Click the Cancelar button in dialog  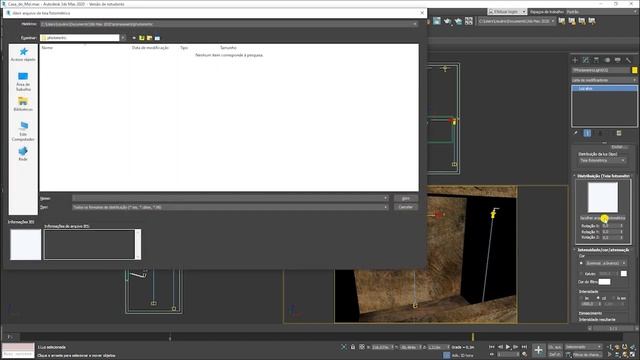406,207
